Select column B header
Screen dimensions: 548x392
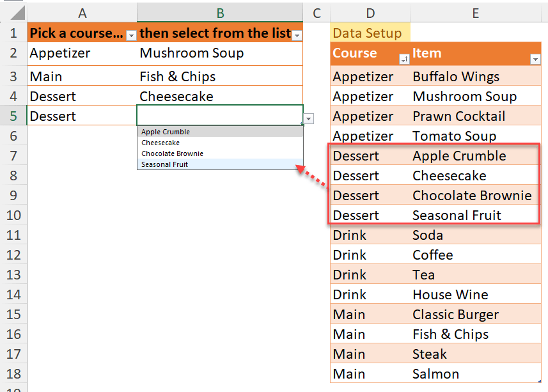tap(220, 13)
